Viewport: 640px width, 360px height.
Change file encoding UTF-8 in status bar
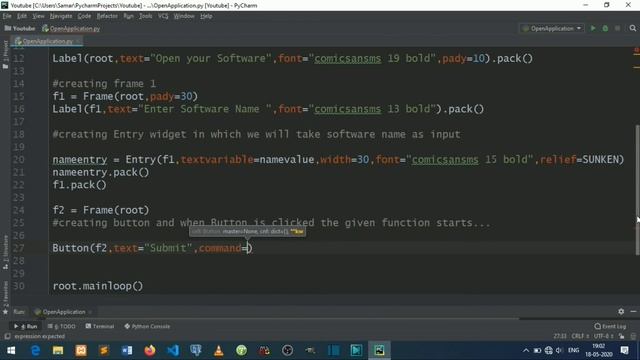604,336
